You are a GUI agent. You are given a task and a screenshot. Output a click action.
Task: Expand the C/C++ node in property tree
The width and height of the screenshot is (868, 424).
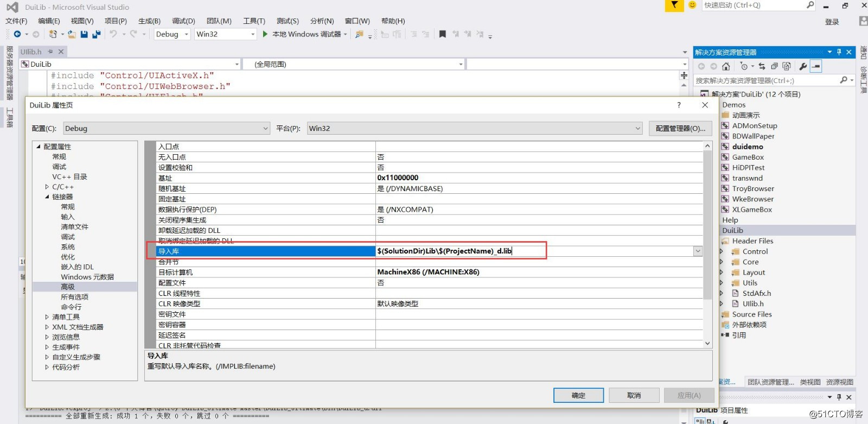pyautogui.click(x=47, y=187)
